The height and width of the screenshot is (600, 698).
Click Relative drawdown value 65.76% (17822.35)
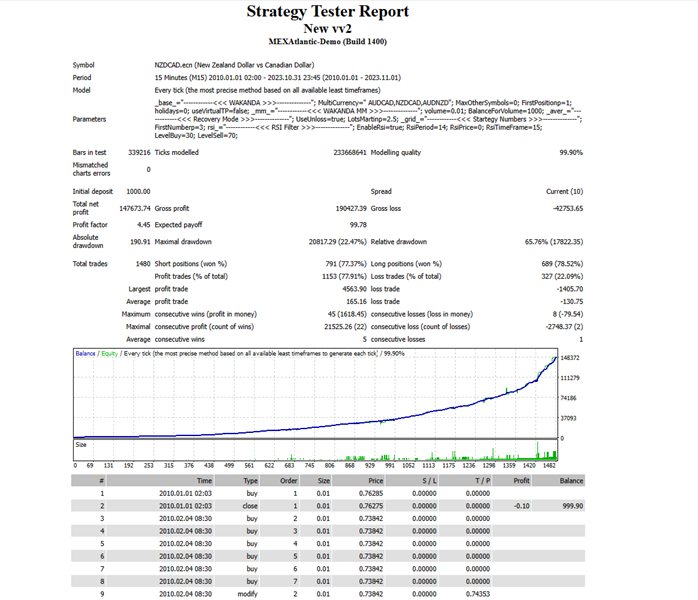[x=554, y=242]
